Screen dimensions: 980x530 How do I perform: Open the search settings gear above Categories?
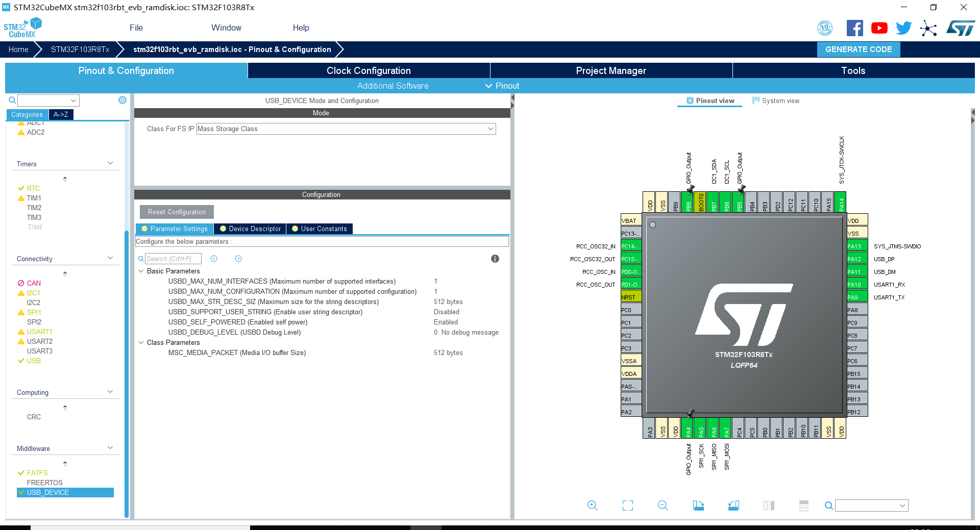(122, 100)
